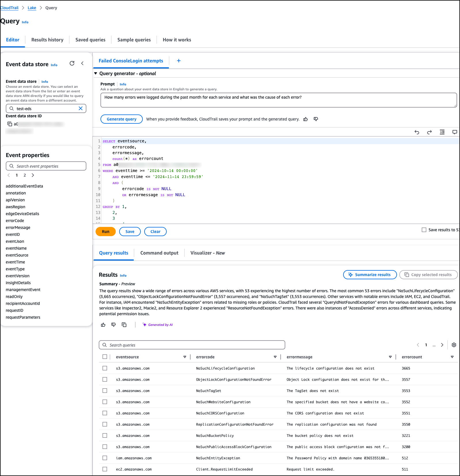
Task: Select the Failed ConsoleLogin attempts query tab
Action: tap(131, 61)
